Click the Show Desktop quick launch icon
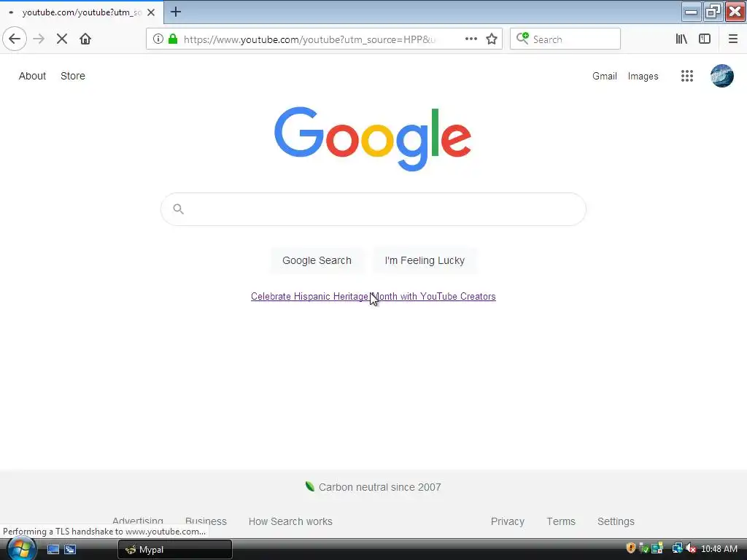 coord(53,550)
